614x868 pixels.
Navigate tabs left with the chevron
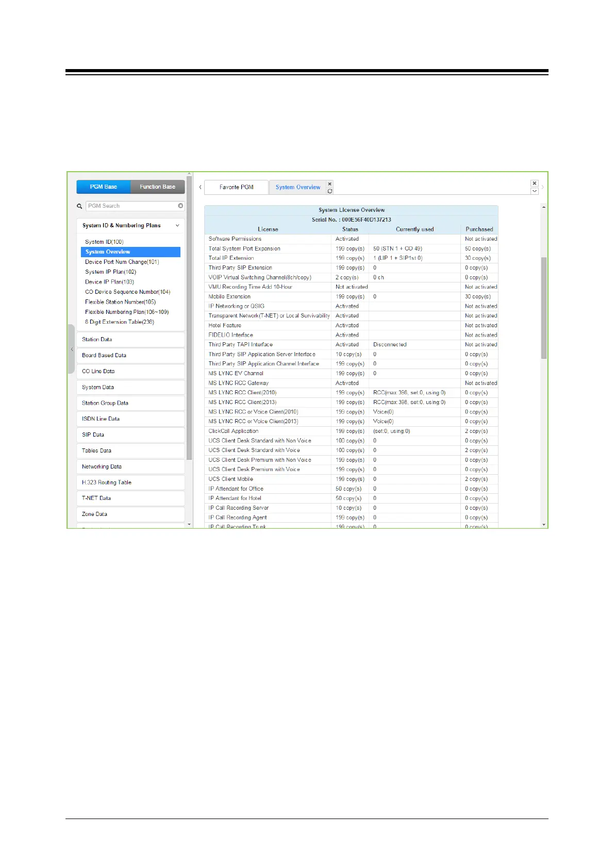point(200,187)
